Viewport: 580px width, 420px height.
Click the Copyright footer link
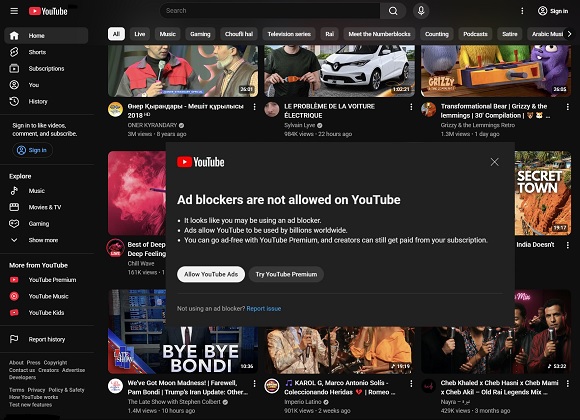(x=55, y=363)
